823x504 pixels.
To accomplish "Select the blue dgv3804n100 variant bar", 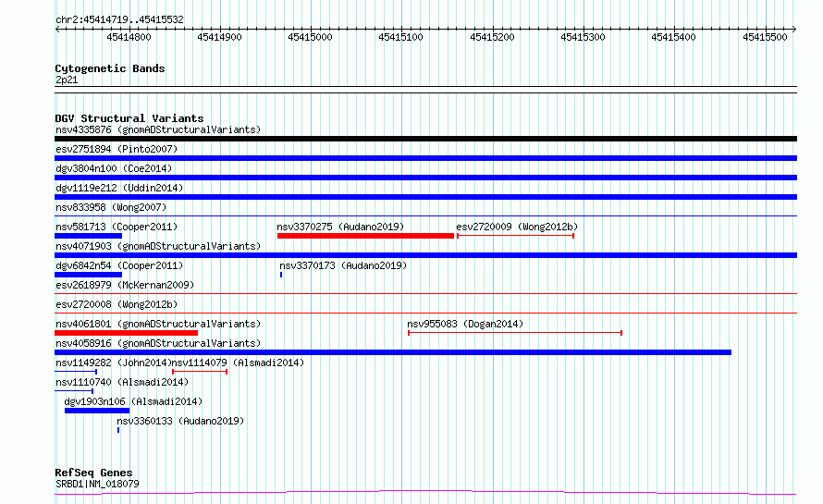I will 425,178.
